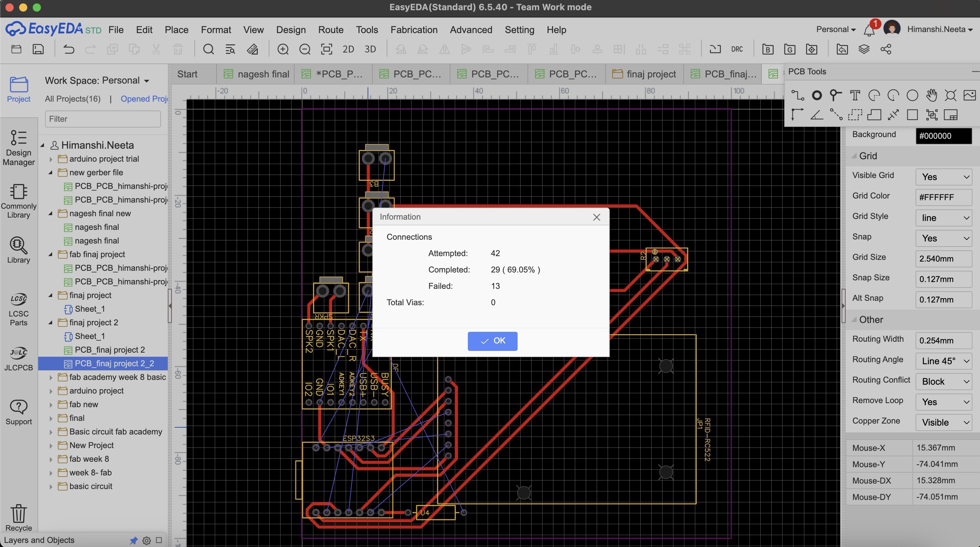The width and height of the screenshot is (980, 547).
Task: Open the Routing Conflict dropdown
Action: tap(944, 382)
